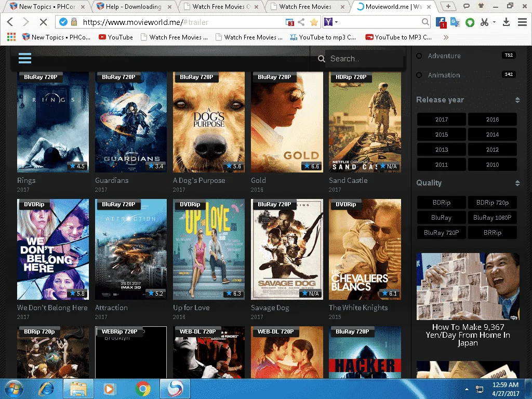This screenshot has width=532, height=399.
Task: Filter by BluRay 720P quality button
Action: click(x=442, y=233)
